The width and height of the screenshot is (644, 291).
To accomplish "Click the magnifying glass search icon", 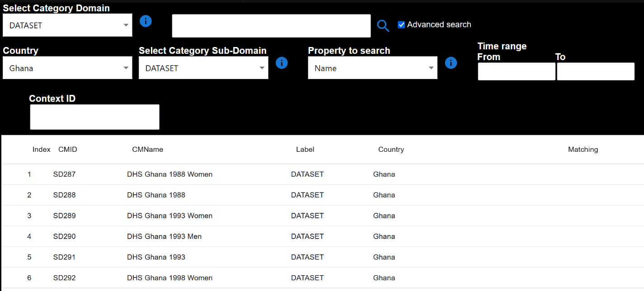I will click(x=383, y=26).
